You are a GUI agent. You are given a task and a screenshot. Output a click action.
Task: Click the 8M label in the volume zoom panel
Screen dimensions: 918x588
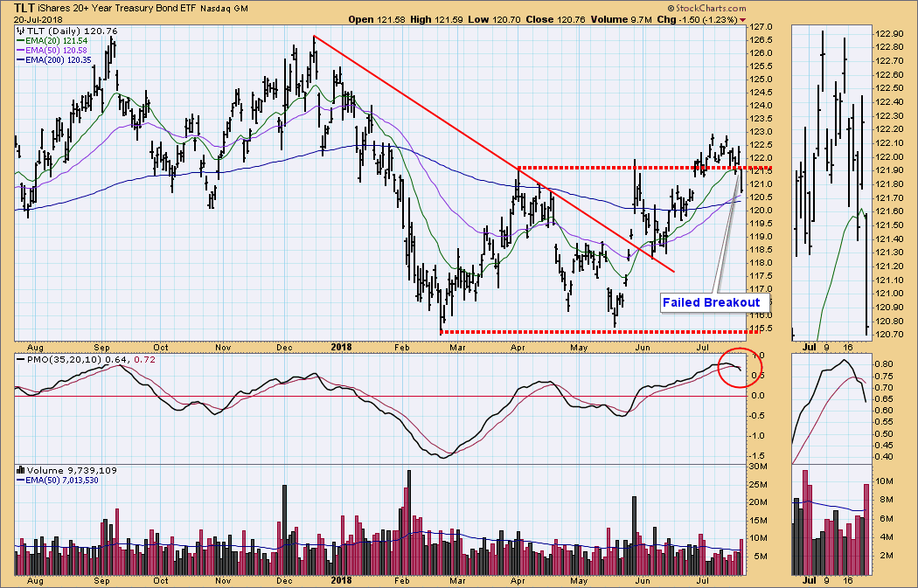coord(887,500)
